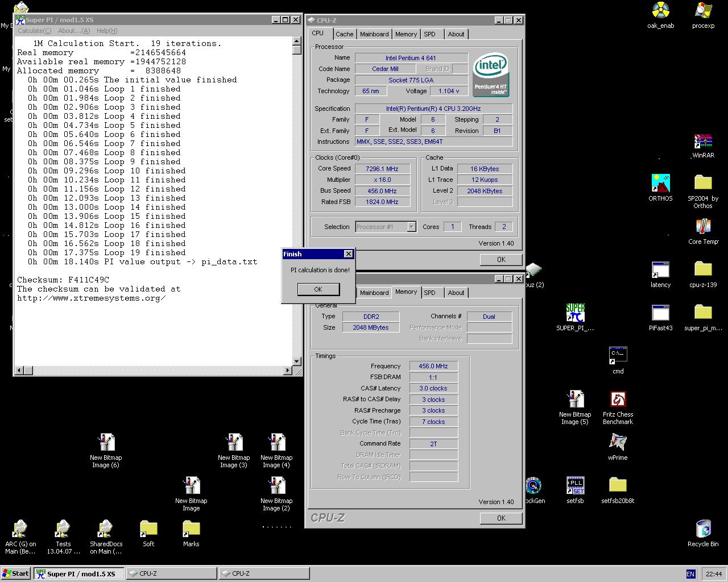728x582 pixels.
Task: Click the EN language indicator in tray
Action: [690, 574]
